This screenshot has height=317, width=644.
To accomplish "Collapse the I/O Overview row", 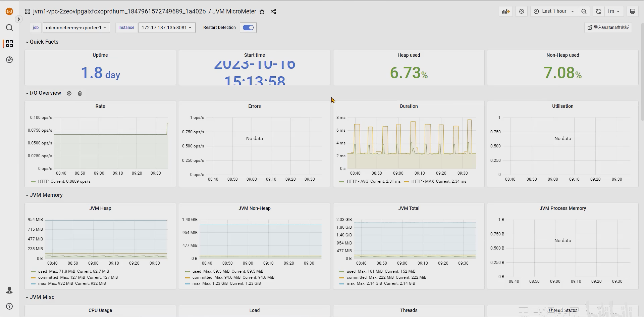I will point(43,93).
